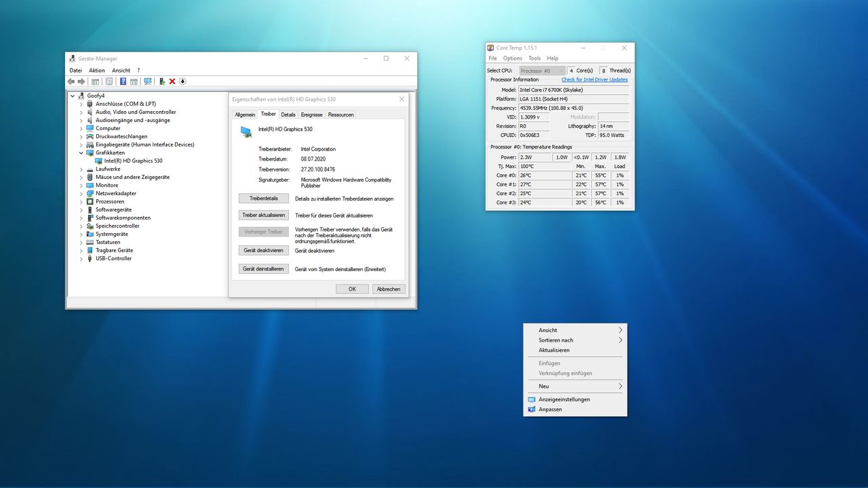Click the display adapter icon in Treiber tab
The height and width of the screenshot is (488, 868).
(x=245, y=131)
